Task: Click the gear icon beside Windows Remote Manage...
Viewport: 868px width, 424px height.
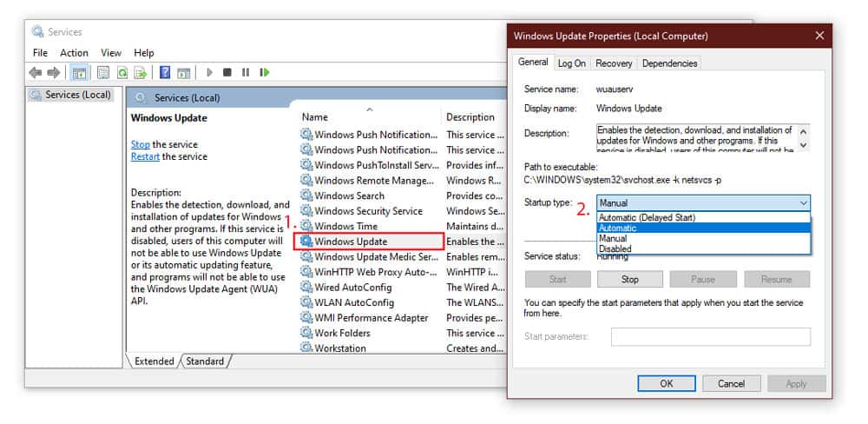Action: click(x=306, y=180)
